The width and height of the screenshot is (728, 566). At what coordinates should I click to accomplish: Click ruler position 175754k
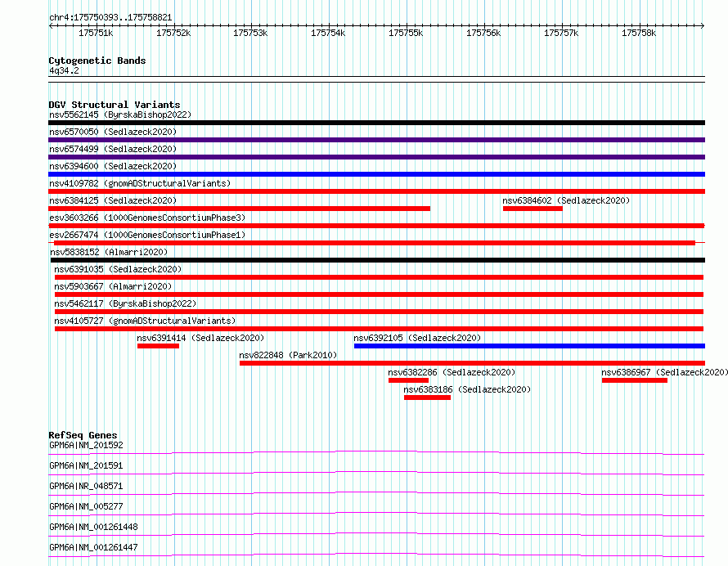coord(328,33)
